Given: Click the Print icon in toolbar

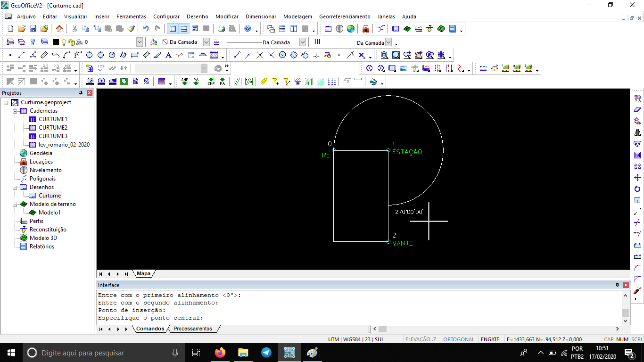Looking at the screenshot, I should pyautogui.click(x=221, y=29).
